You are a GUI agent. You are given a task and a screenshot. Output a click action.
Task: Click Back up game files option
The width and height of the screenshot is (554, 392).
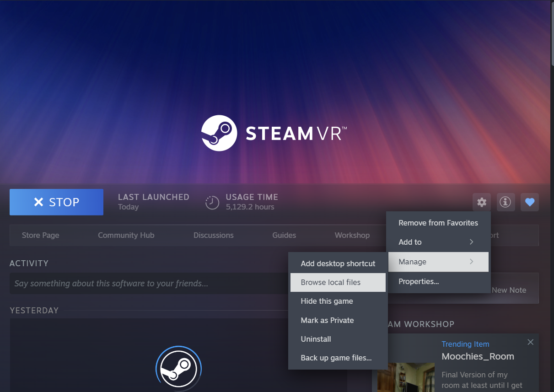tap(336, 358)
